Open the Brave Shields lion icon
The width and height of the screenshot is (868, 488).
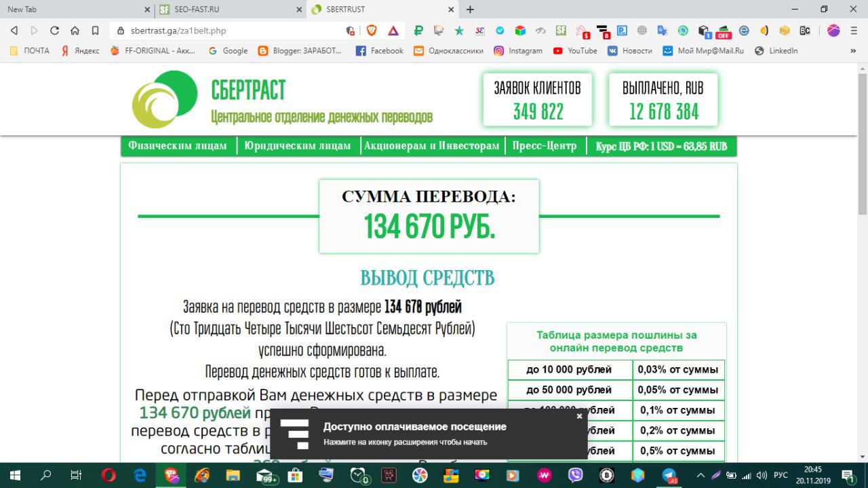coord(372,31)
